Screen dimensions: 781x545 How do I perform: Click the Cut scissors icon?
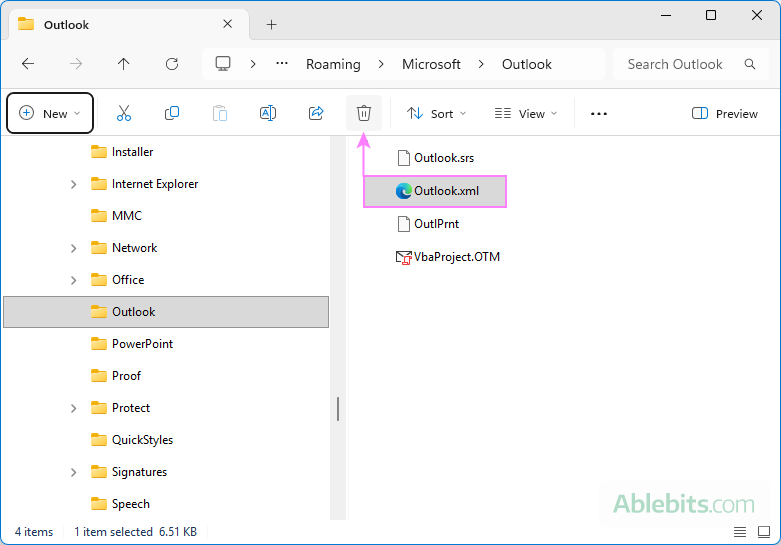(124, 114)
